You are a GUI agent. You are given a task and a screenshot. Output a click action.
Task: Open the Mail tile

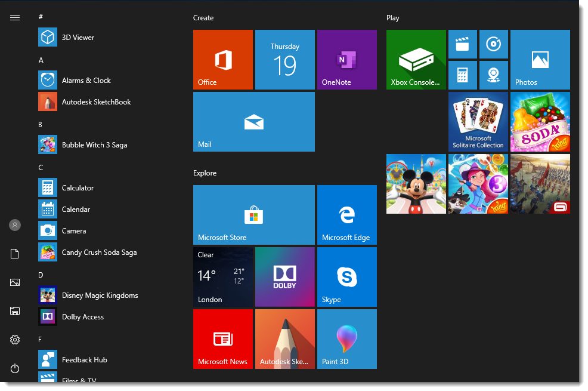point(253,122)
